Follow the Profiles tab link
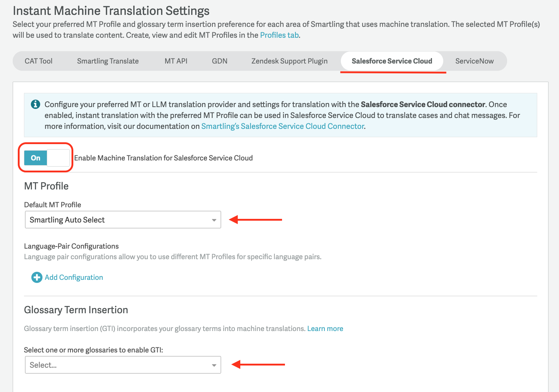The width and height of the screenshot is (559, 392). (x=279, y=35)
